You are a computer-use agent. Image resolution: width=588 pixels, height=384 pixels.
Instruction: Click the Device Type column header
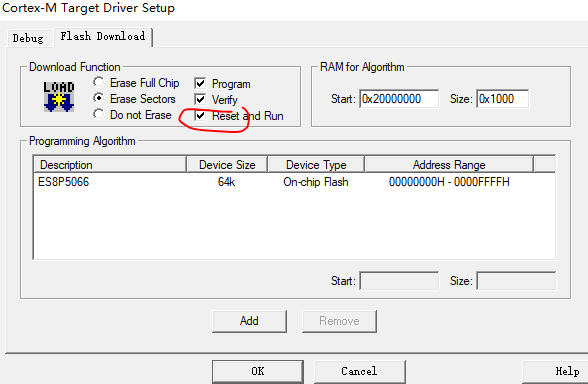coord(316,165)
